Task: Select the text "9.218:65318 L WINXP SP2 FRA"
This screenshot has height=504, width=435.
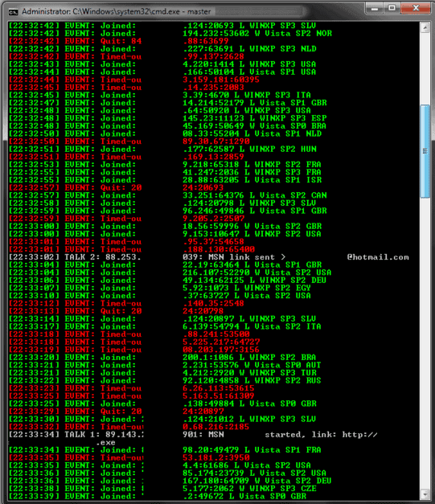Action: (252, 165)
